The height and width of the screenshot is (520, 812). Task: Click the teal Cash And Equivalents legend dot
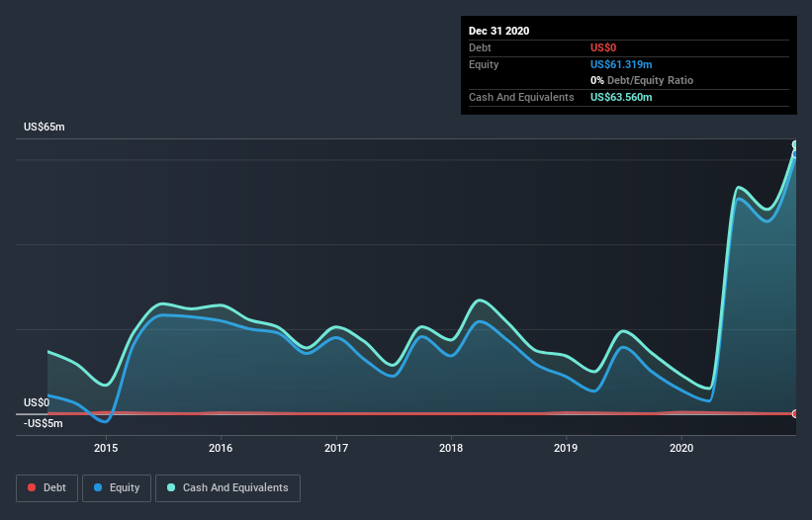171,487
